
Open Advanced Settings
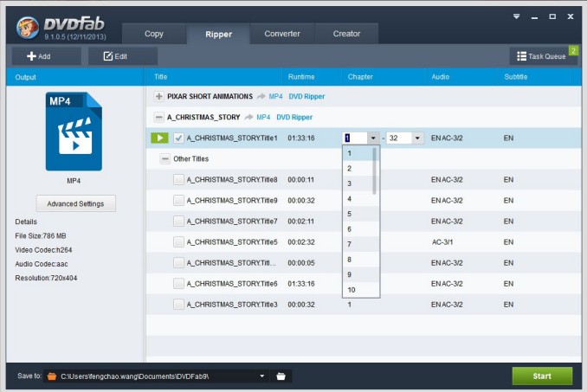pos(75,204)
